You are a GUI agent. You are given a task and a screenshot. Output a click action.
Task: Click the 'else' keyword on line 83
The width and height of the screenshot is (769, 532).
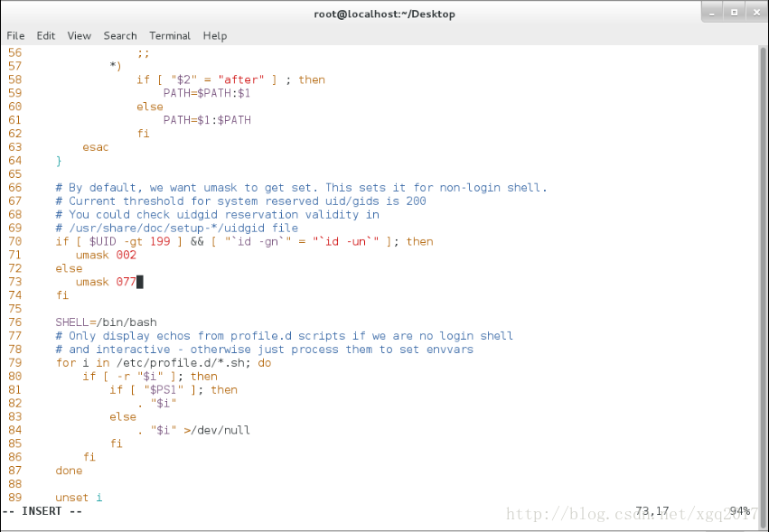click(x=123, y=416)
